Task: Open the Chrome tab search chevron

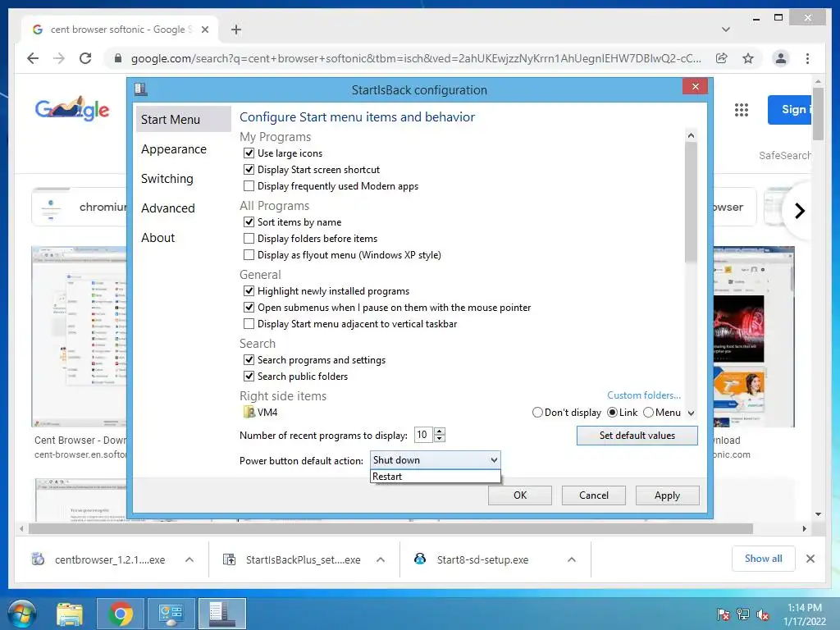Action: click(725, 30)
